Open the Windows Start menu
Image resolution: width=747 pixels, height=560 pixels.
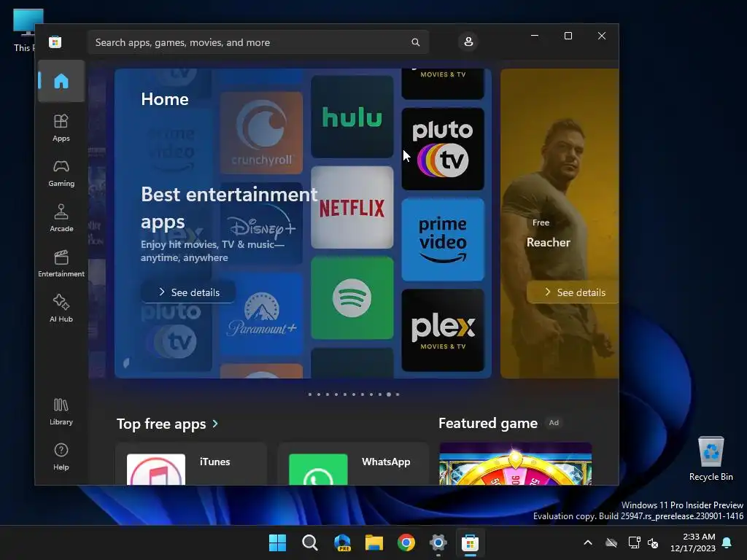278,542
